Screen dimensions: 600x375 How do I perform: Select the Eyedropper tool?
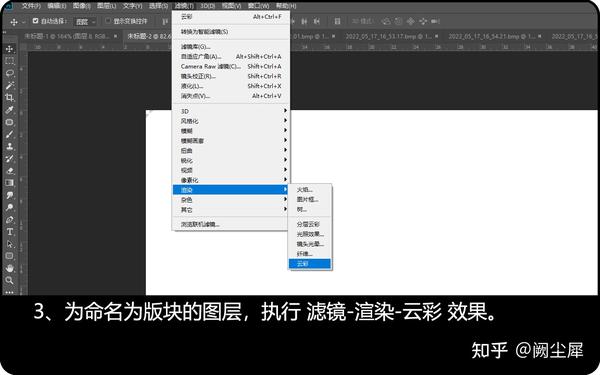(x=10, y=110)
